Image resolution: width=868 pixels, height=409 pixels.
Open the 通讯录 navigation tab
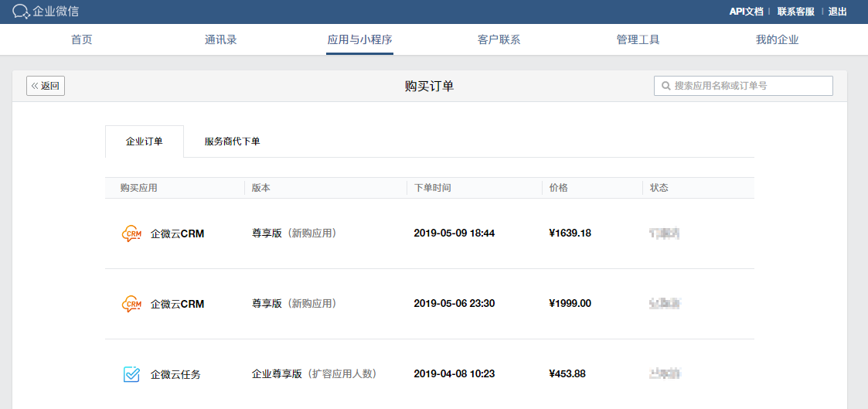coord(220,40)
